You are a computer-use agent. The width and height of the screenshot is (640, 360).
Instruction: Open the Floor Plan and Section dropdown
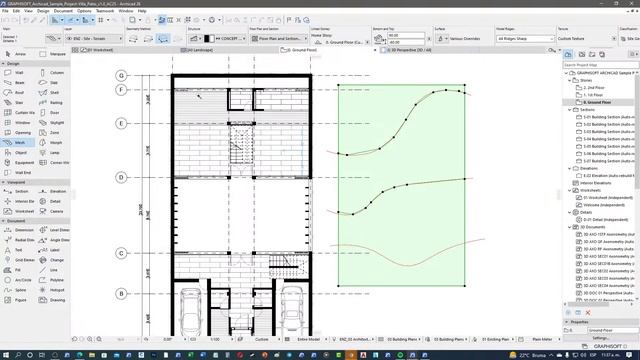(x=279, y=38)
